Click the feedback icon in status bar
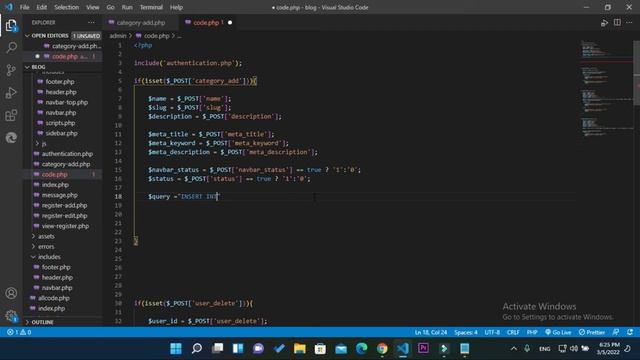The width and height of the screenshot is (640, 360). click(616, 332)
